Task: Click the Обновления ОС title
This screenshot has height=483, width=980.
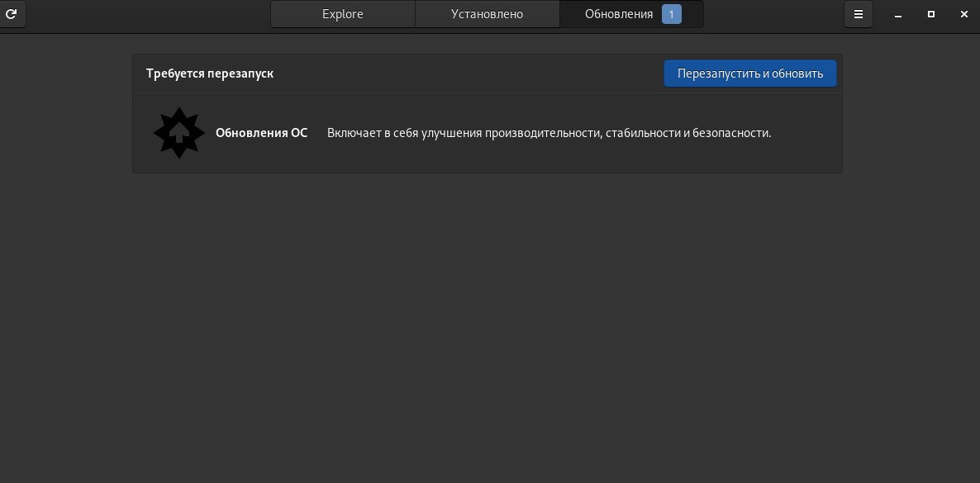Action: click(x=261, y=133)
